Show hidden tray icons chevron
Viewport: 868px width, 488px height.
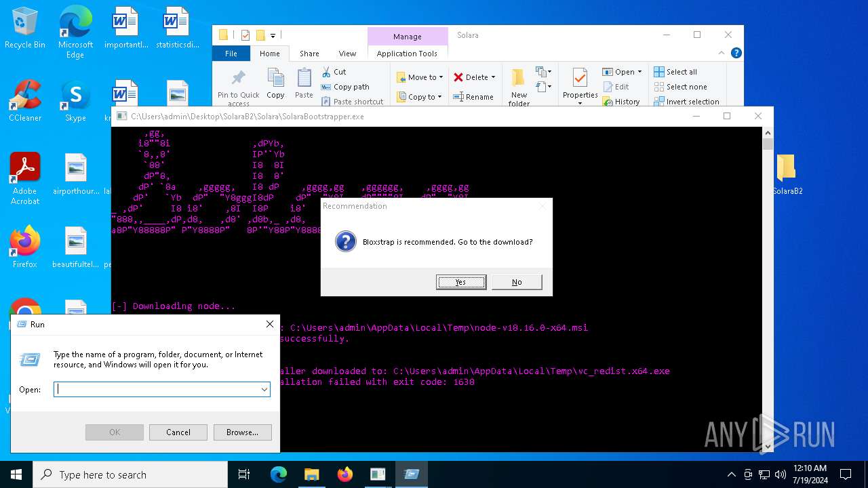[731, 474]
